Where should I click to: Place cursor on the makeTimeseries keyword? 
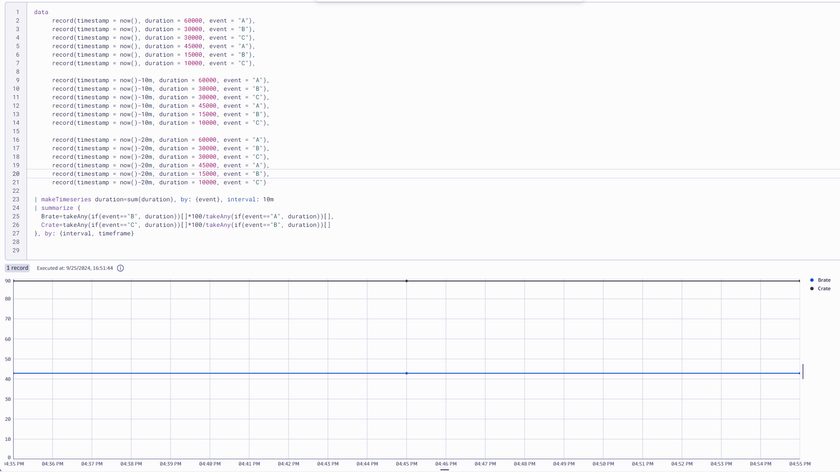point(64,200)
